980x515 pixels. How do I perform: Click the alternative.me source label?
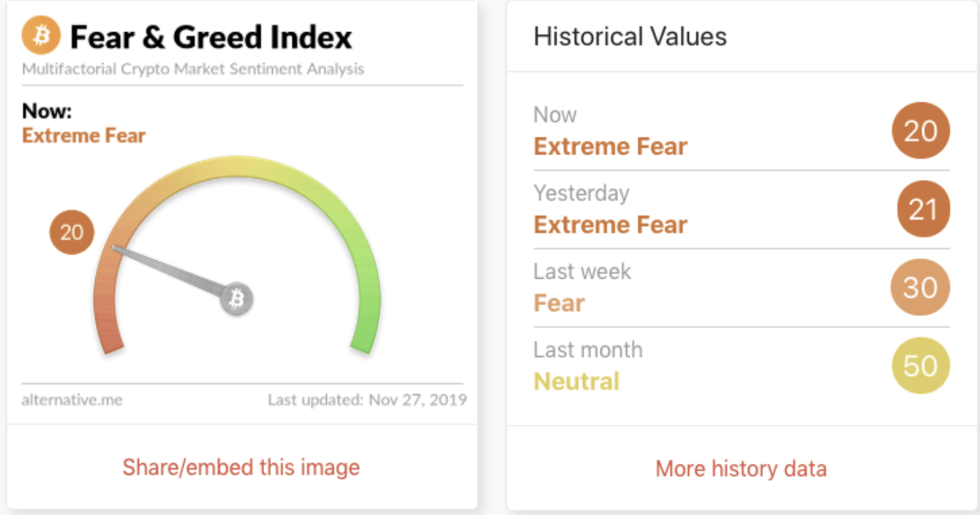[72, 400]
